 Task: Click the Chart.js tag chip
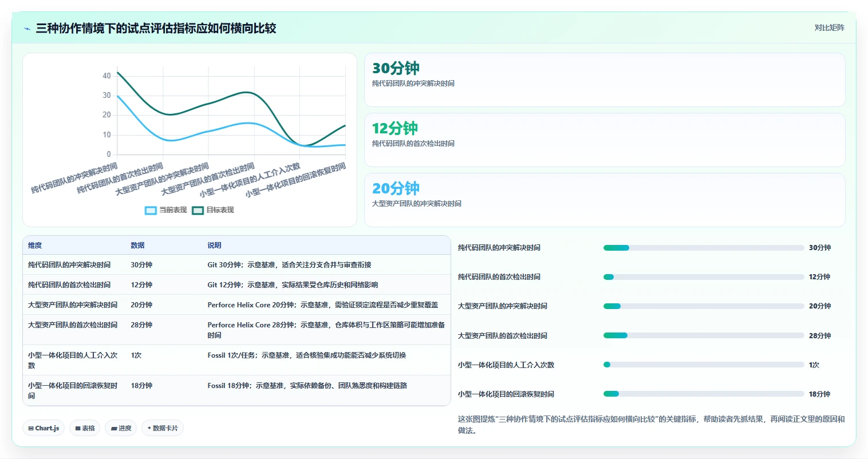click(44, 428)
